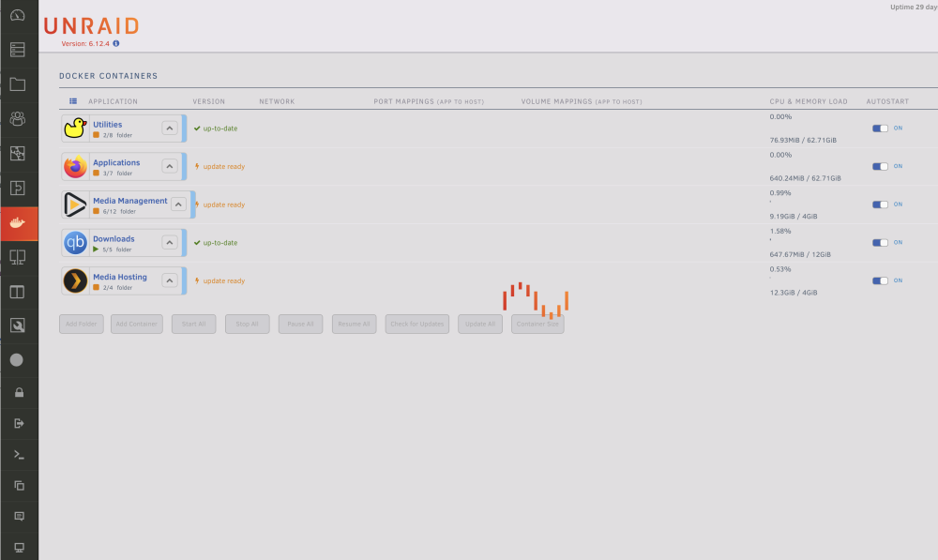The width and height of the screenshot is (938, 560).
Task: Click the '76.93MiB / 62.71GiB' memory value
Action: coord(803,140)
